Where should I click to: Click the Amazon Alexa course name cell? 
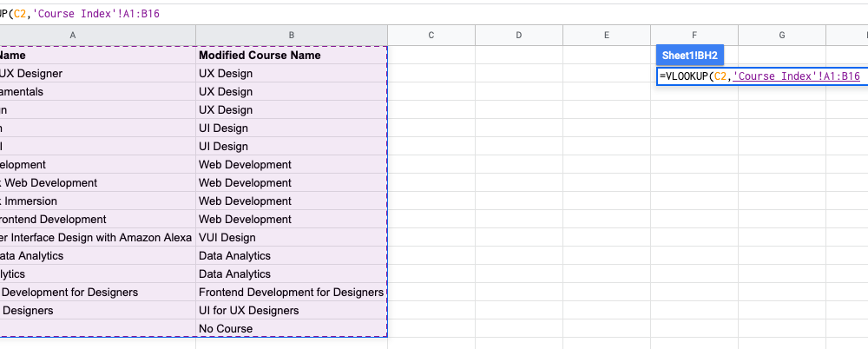(x=95, y=238)
